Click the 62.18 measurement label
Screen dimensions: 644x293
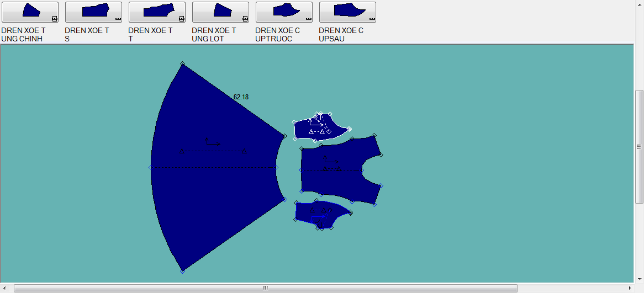(x=241, y=97)
